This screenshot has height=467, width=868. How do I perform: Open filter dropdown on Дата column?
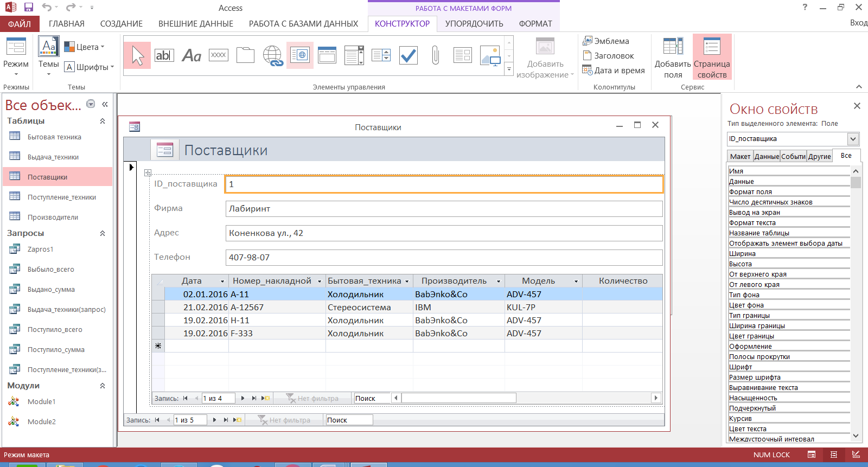point(222,281)
